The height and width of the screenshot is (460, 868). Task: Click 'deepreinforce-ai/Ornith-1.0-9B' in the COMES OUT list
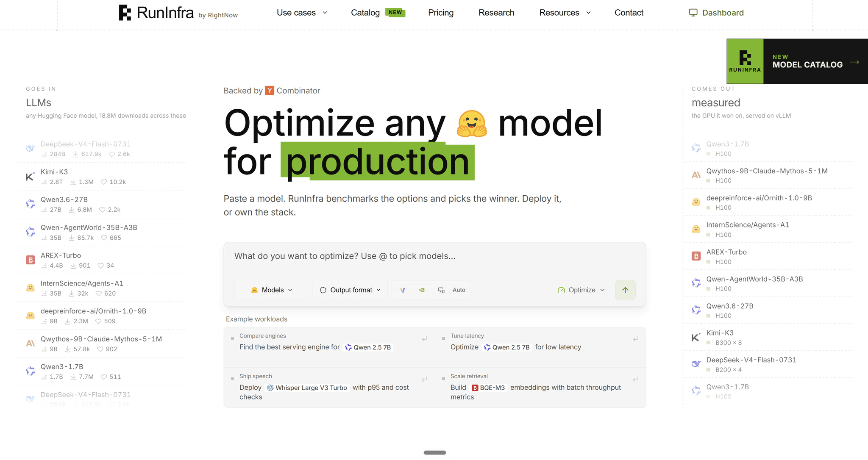click(759, 198)
